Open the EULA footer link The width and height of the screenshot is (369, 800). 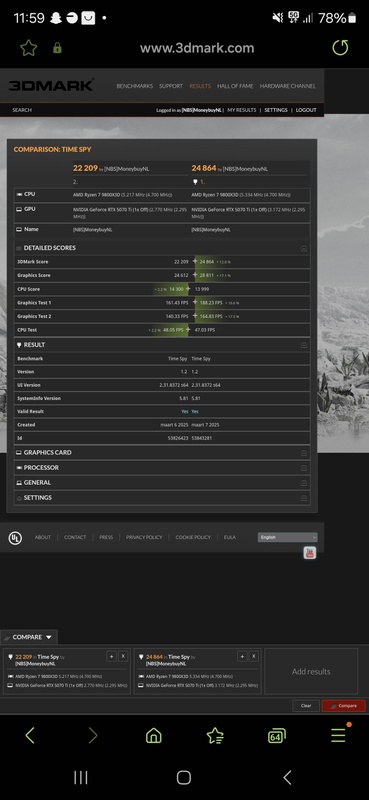[x=230, y=537]
